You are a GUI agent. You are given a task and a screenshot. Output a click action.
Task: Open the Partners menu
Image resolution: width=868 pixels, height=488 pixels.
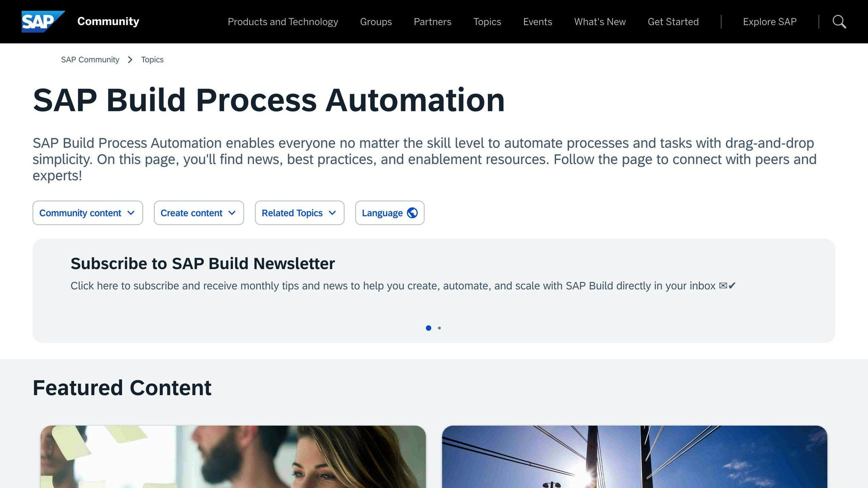432,22
